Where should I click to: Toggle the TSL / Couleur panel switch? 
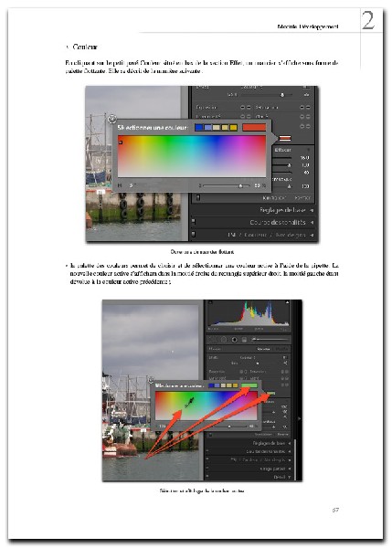[x=194, y=234]
